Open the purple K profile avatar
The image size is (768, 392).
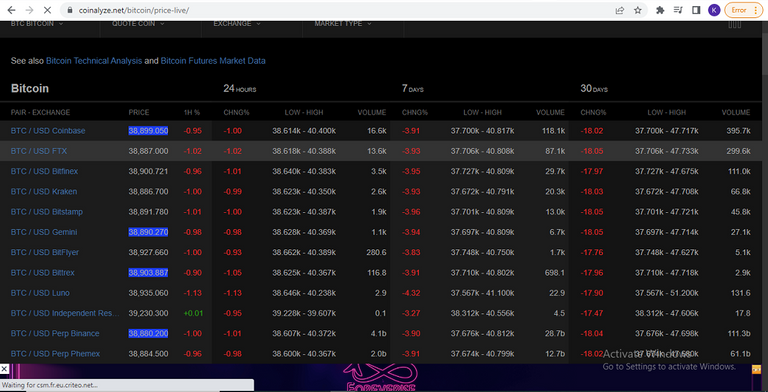[x=714, y=10]
